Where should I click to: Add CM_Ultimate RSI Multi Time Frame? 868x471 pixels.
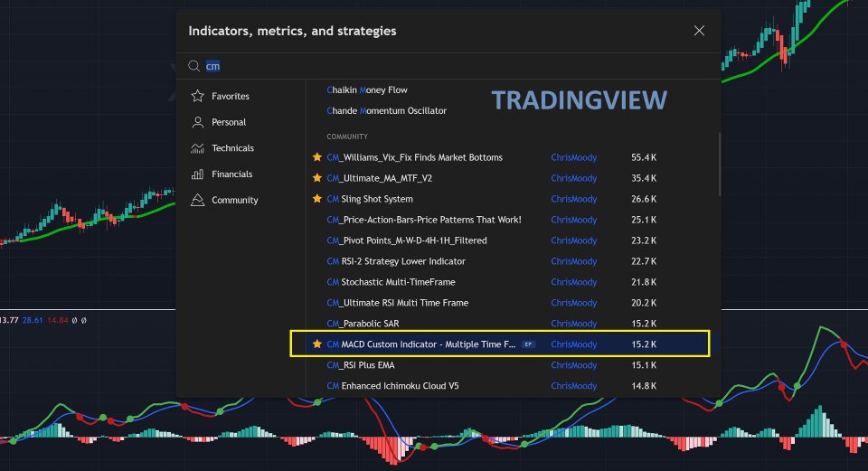click(398, 303)
